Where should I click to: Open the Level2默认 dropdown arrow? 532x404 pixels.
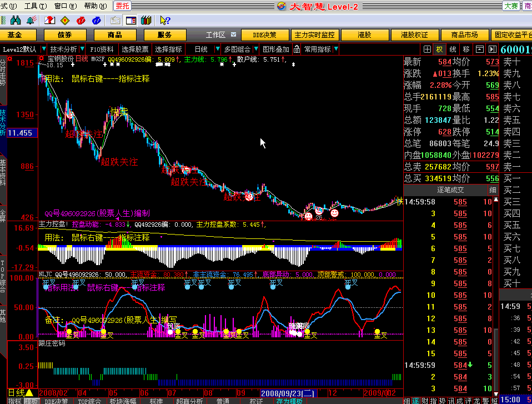coord(43,49)
